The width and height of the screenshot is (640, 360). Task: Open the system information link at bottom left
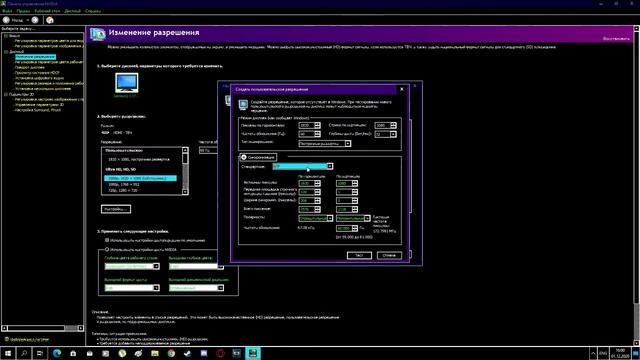pos(29,339)
